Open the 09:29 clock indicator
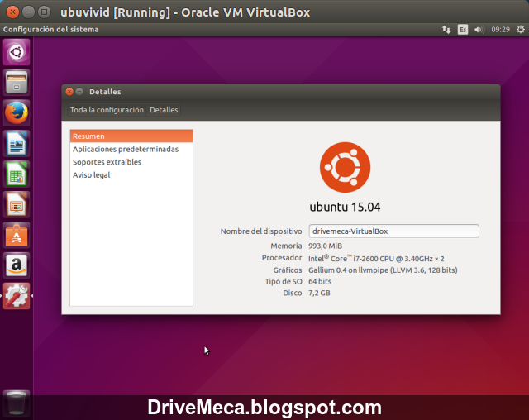The width and height of the screenshot is (529, 420). pyautogui.click(x=500, y=30)
